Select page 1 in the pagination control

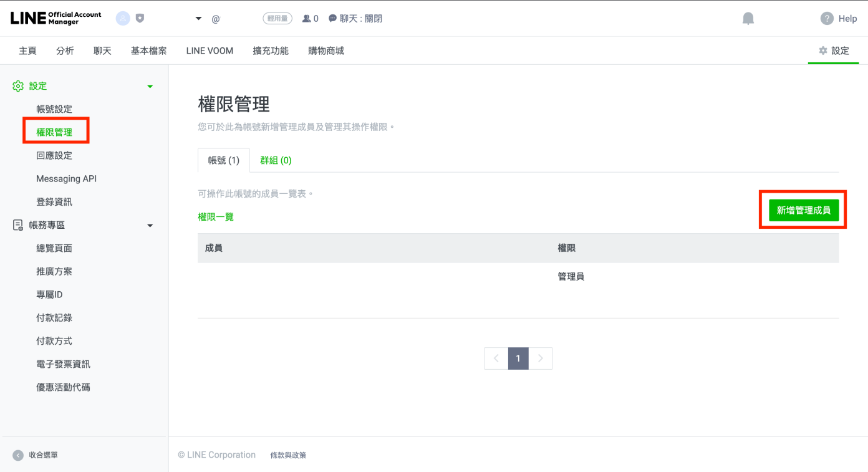[x=518, y=358]
